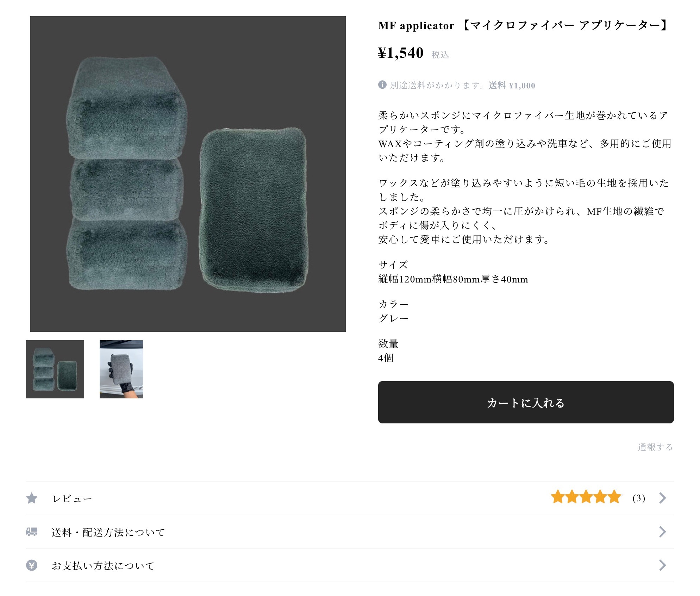This screenshot has width=700, height=596.
Task: Select the hand-holding applicator thumbnail
Action: coord(121,369)
